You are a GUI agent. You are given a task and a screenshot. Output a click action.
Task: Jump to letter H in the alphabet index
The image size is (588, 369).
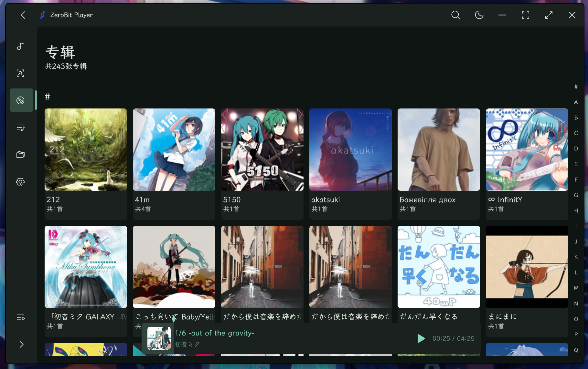576,210
